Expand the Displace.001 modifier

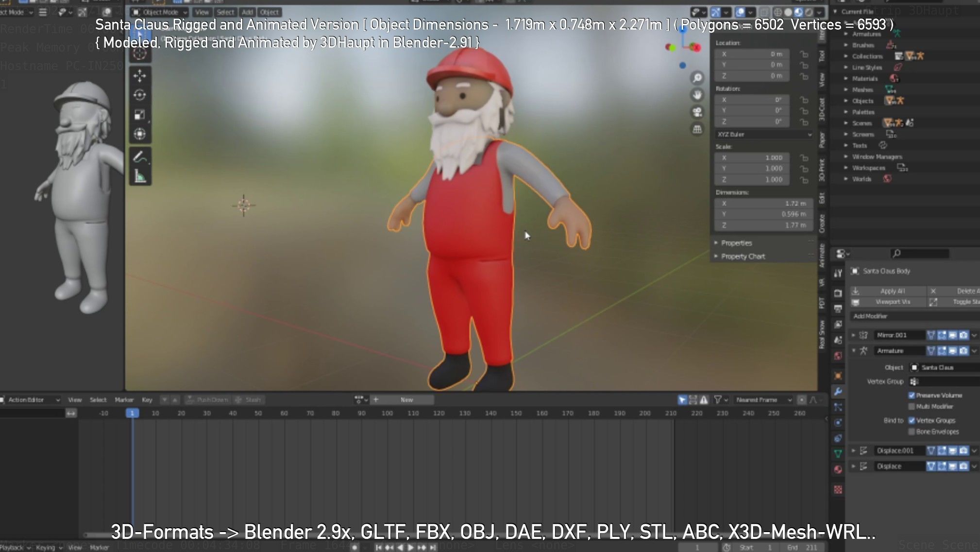point(853,450)
